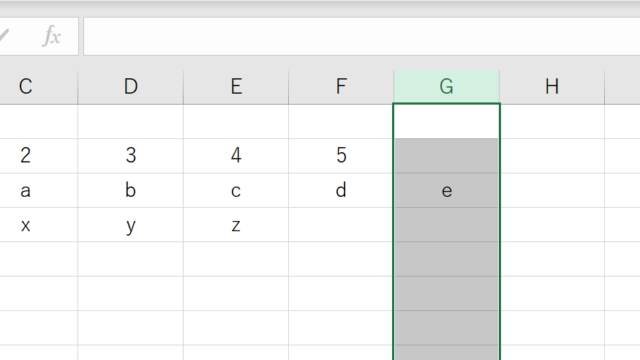Click the fx Insert Function icon
This screenshot has height=360, width=640.
pyautogui.click(x=52, y=36)
